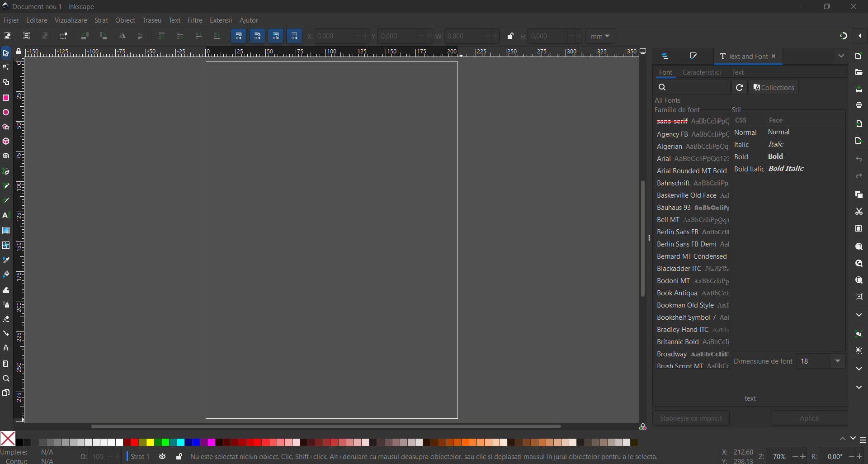This screenshot has width=868, height=464.
Task: Open the palette menu hamburger icon
Action: 863,440
